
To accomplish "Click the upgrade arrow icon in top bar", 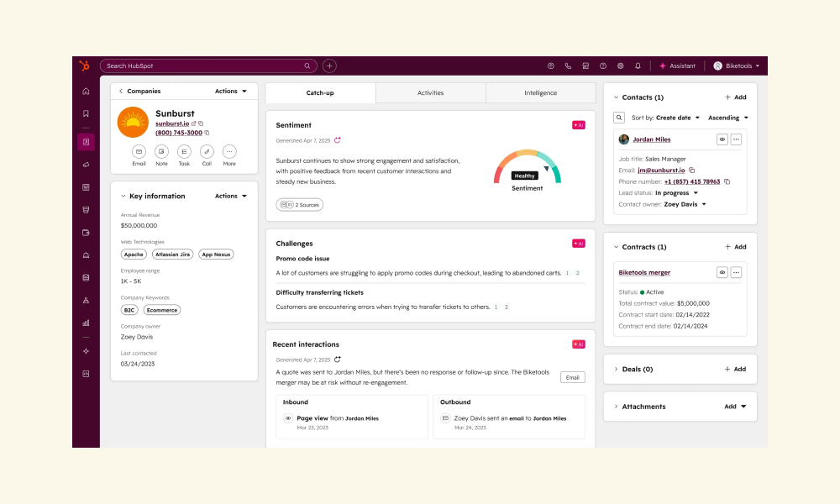I will (x=551, y=66).
